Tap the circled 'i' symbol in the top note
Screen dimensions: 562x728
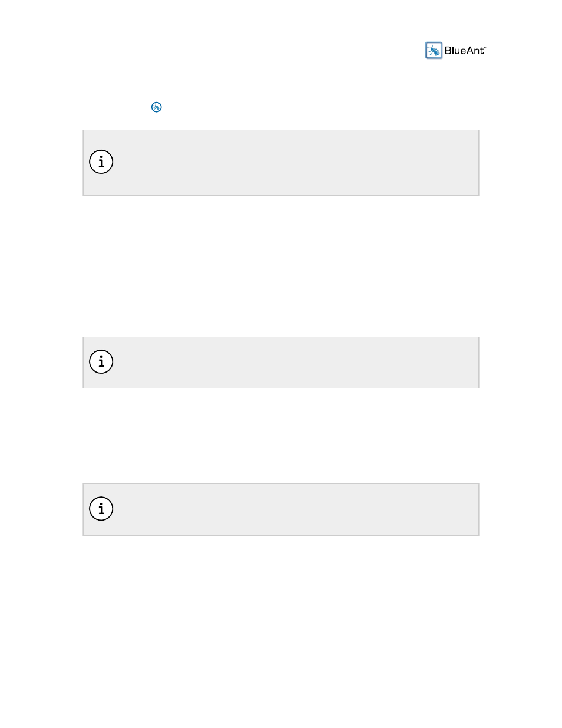(101, 162)
